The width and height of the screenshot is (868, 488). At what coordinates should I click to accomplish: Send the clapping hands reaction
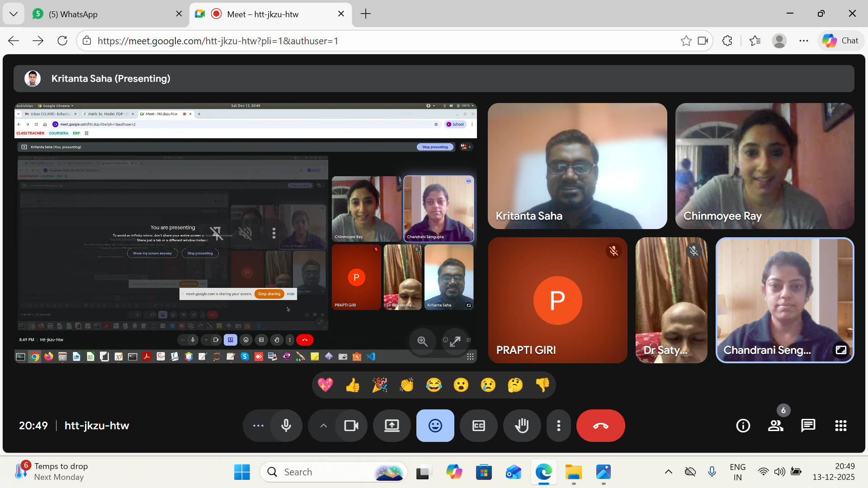pos(406,385)
